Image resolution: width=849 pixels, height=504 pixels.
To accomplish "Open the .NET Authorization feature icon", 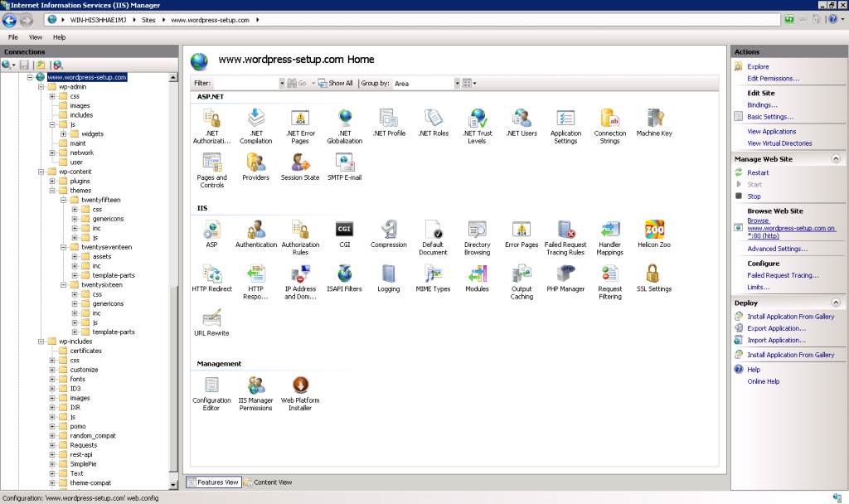I will [211, 126].
